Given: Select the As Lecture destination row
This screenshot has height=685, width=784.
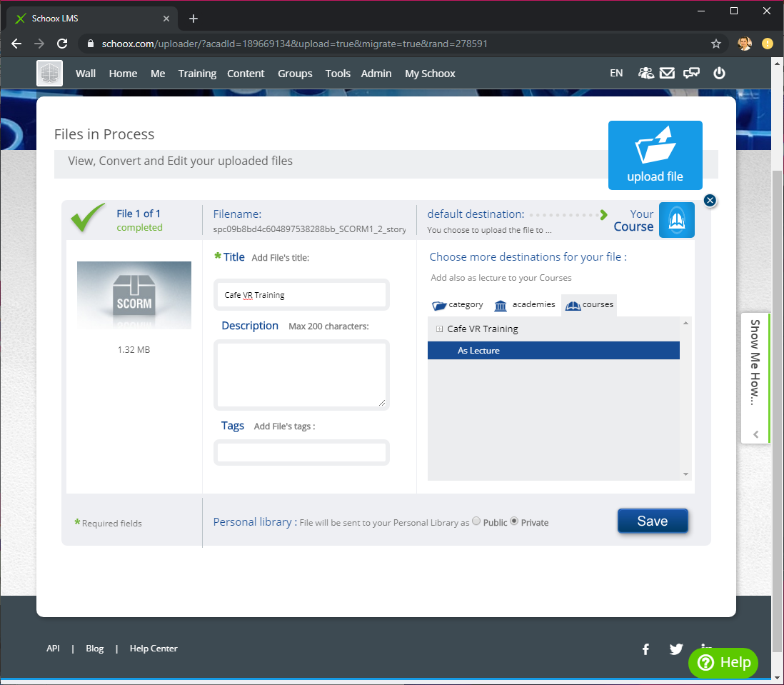Looking at the screenshot, I should click(553, 351).
